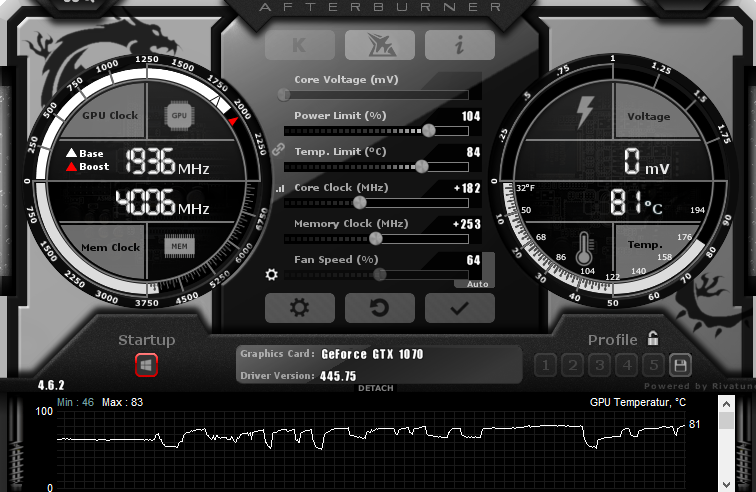Click the thermometer temperature icon
The height and width of the screenshot is (492, 756).
pos(584,248)
